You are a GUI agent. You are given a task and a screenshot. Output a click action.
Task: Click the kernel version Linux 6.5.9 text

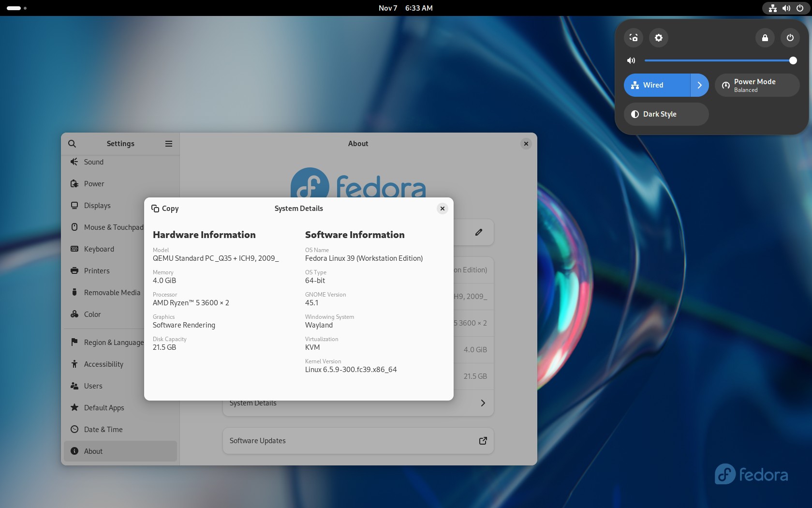tap(351, 370)
